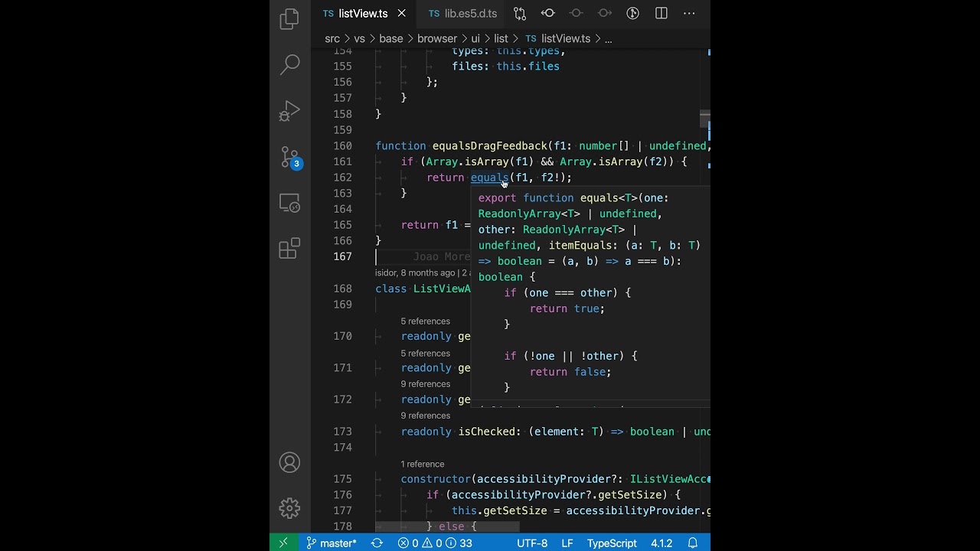Click the remote window indicator in status bar

283,543
